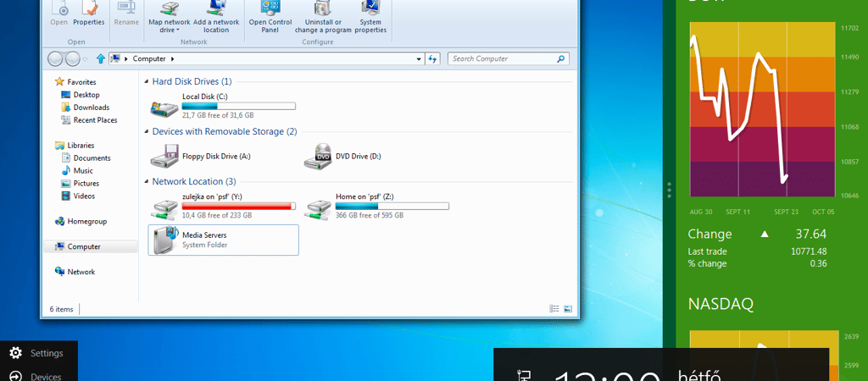Click the Local Disk (C:) capacity bar
This screenshot has width=868, height=381.
(x=238, y=107)
